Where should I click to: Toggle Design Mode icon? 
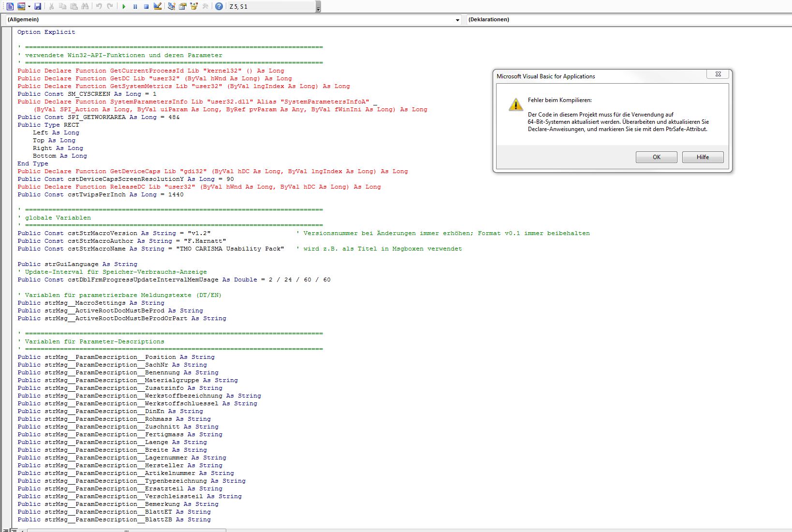tap(158, 6)
